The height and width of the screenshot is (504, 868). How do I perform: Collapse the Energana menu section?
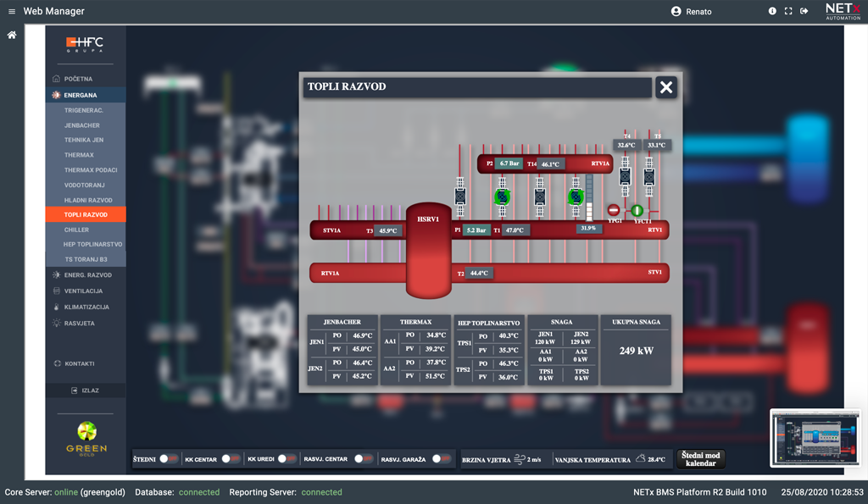click(80, 96)
